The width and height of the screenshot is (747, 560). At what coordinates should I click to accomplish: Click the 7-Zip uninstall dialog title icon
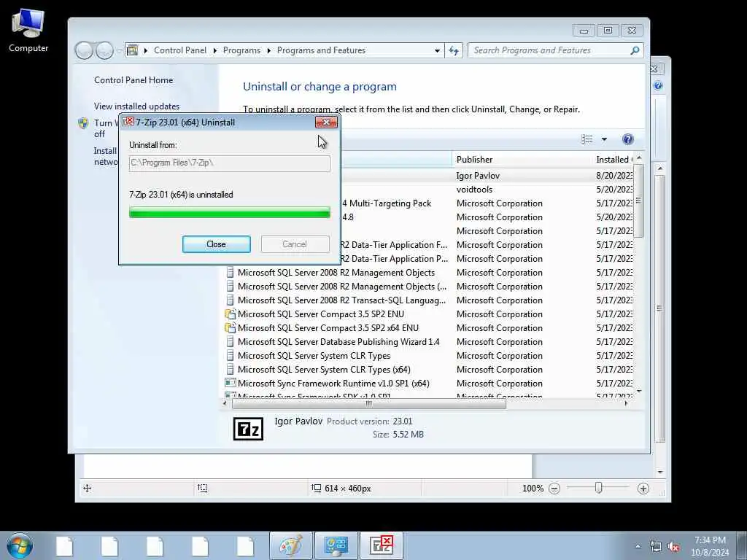click(x=128, y=122)
